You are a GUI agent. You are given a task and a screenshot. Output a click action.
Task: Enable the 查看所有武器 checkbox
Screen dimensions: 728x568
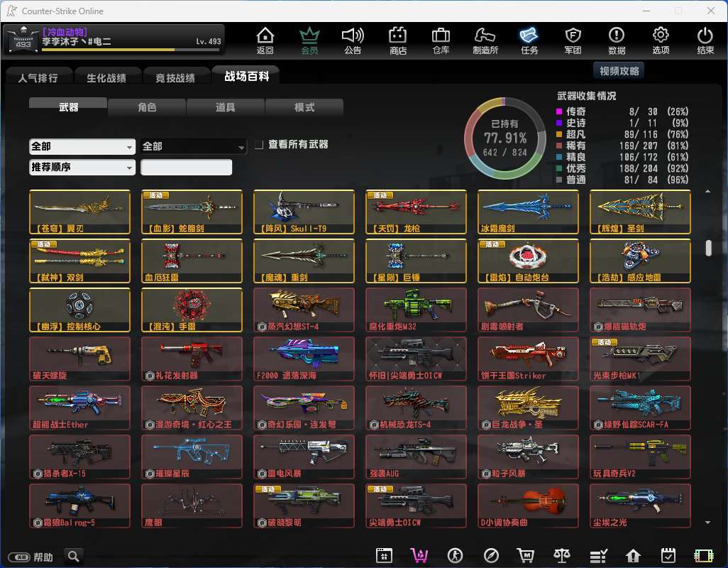coord(258,145)
